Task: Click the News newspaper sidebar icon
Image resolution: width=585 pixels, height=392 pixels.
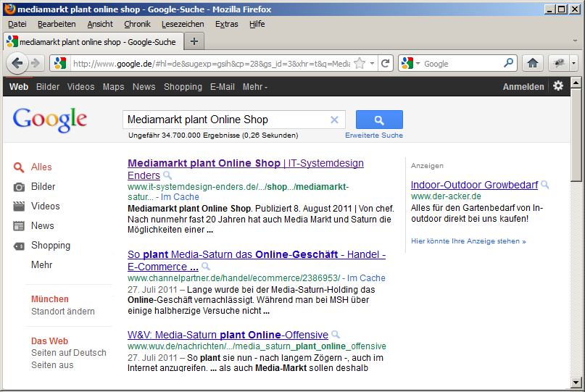Action: [19, 225]
